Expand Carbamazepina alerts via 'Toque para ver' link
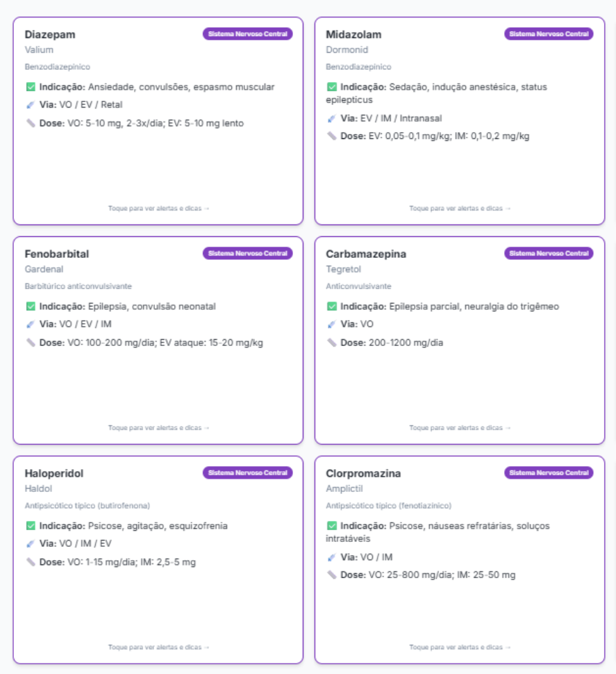The width and height of the screenshot is (616, 674). [460, 427]
